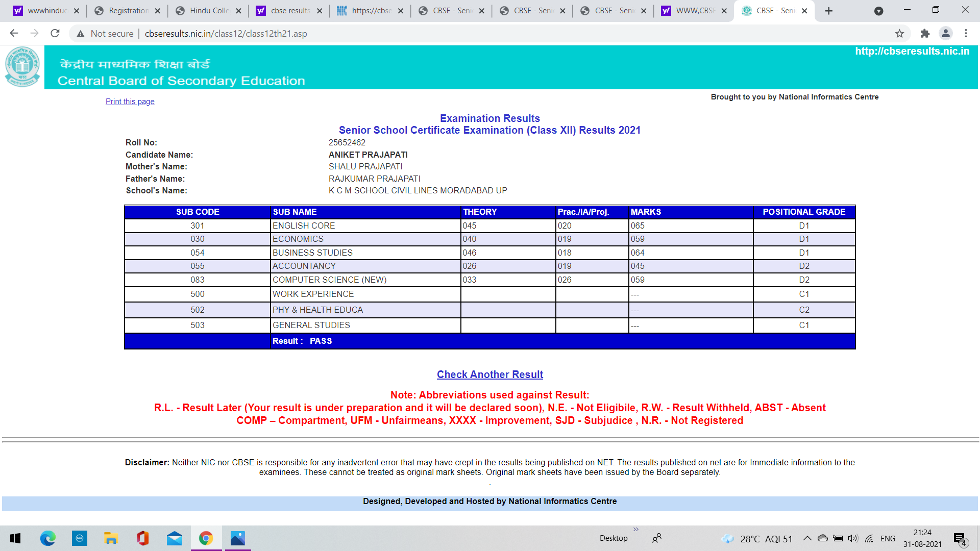Open notification center icon
The width and height of the screenshot is (980, 551).
click(960, 539)
